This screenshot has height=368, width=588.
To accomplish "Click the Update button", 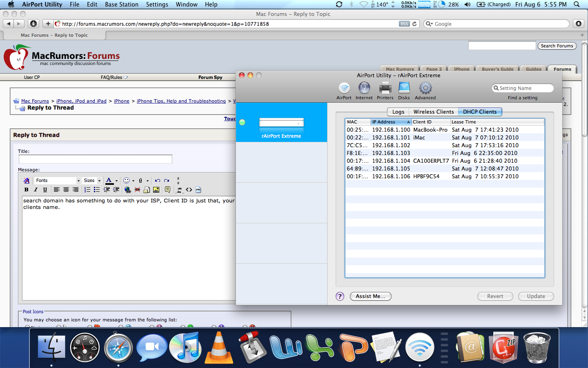I will tap(536, 296).
